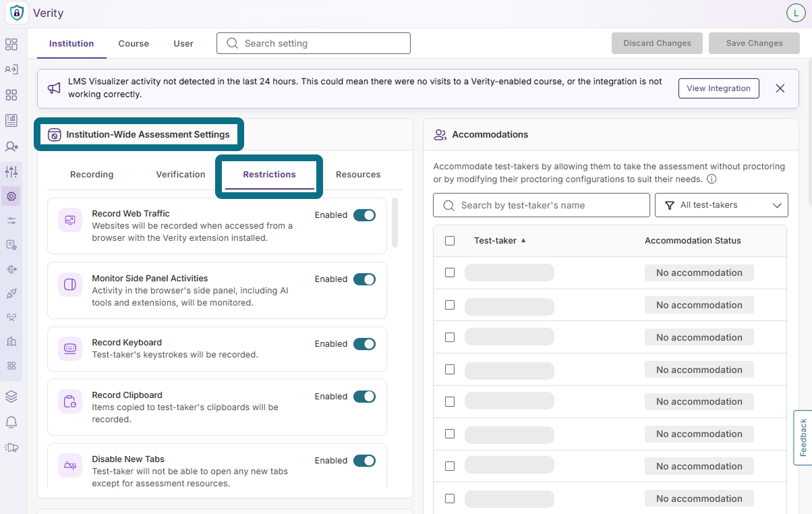The height and width of the screenshot is (514, 812).
Task: Open the sidebar report page icon
Action: pyautogui.click(x=11, y=121)
